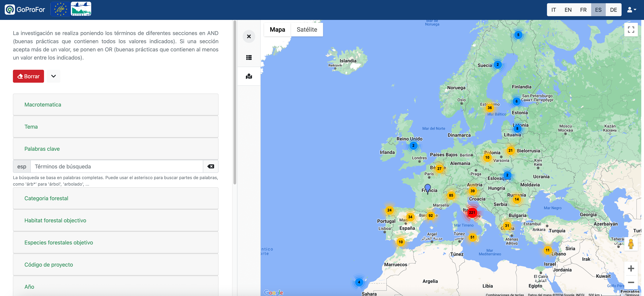Open the results list view icon
The image size is (644, 296).
(x=249, y=57)
